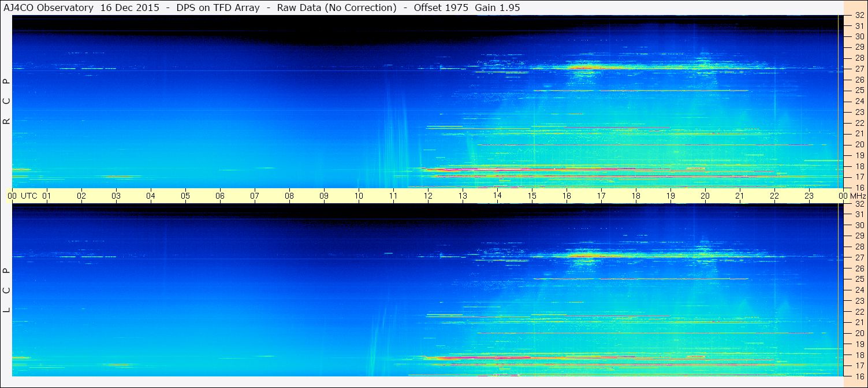868x388 pixels.
Task: Click the 14 hour marker on time axis
Action: pyautogui.click(x=497, y=196)
